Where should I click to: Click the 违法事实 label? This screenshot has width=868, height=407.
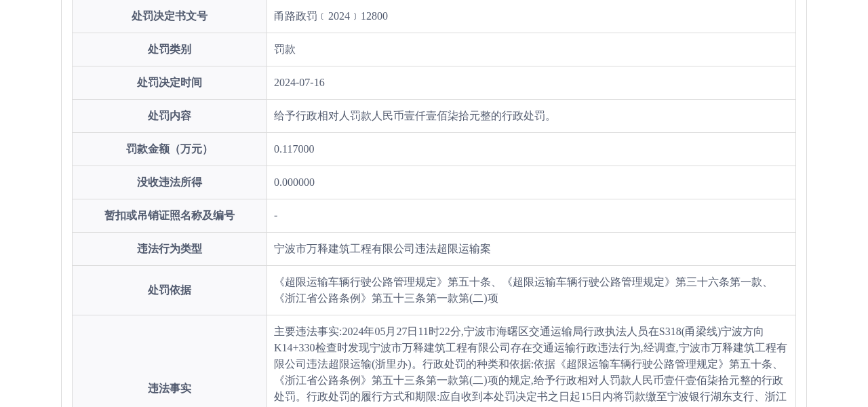[170, 389]
